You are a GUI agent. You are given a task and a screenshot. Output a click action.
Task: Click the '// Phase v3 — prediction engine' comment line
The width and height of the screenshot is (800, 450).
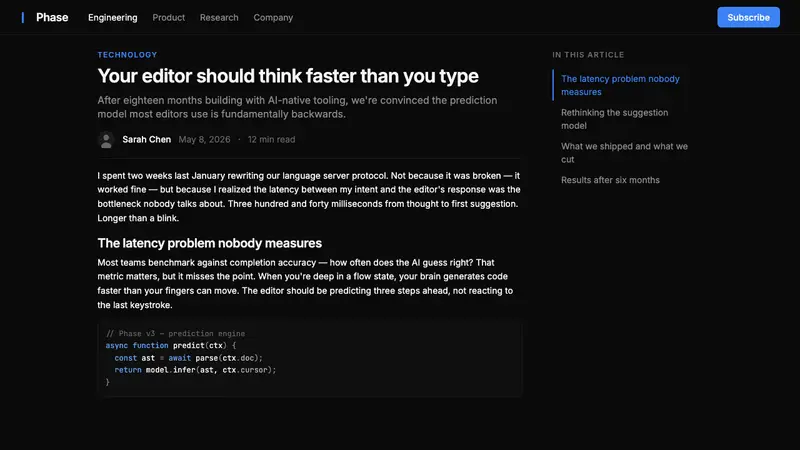176,333
